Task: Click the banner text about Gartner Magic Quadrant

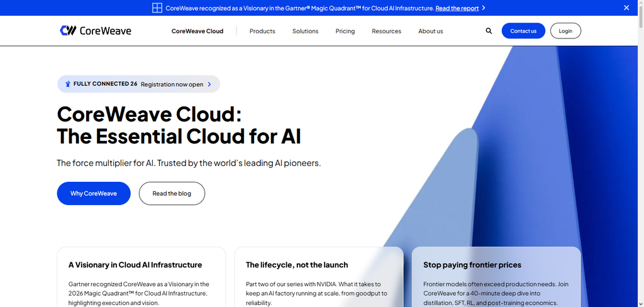Action: 300,8
